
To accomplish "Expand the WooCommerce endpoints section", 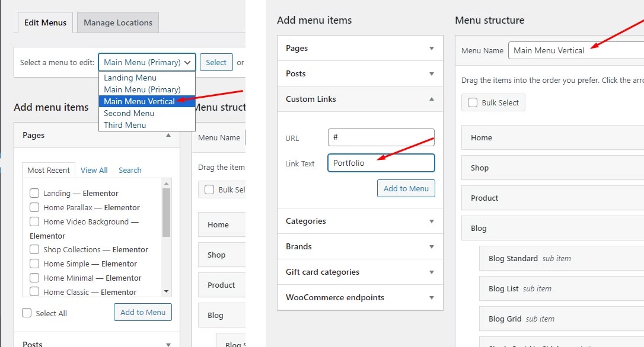I will click(432, 298).
